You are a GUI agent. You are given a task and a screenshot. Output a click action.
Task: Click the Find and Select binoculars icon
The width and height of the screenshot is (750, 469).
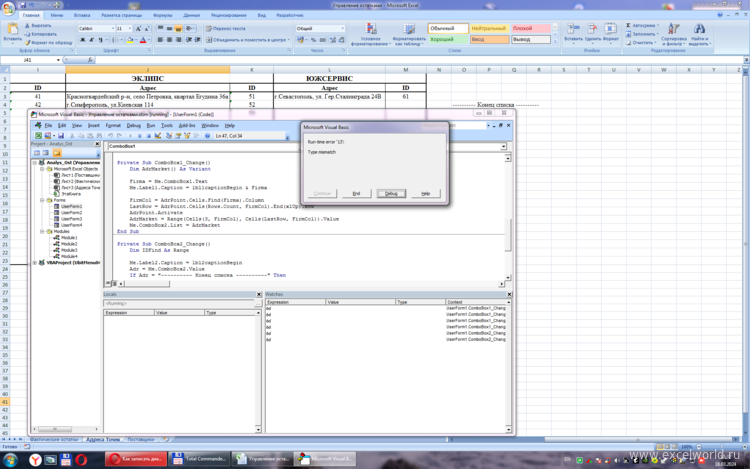click(699, 29)
